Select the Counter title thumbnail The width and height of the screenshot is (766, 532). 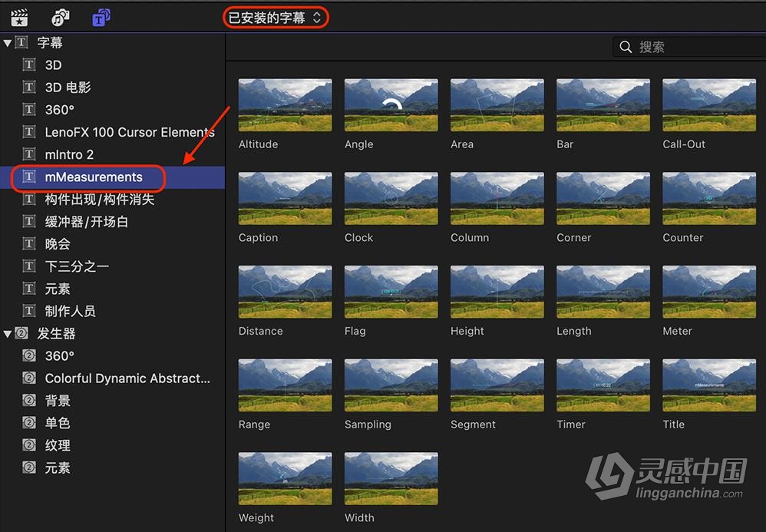pos(709,198)
